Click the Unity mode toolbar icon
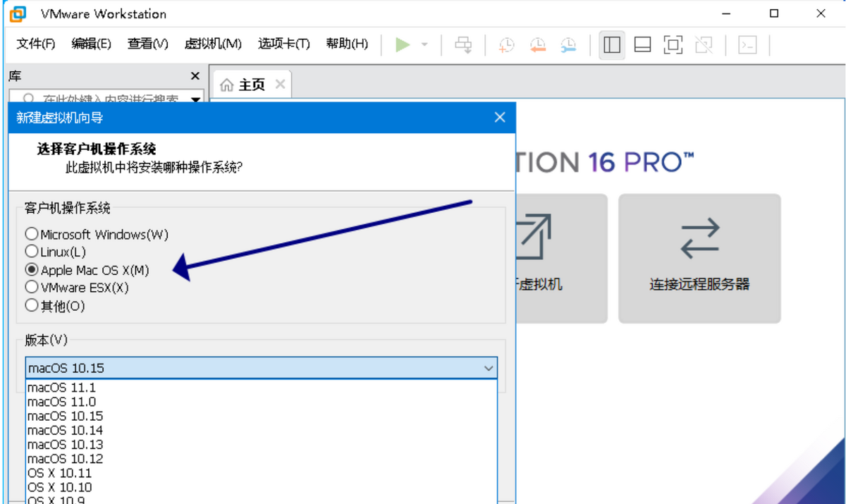 coord(704,45)
